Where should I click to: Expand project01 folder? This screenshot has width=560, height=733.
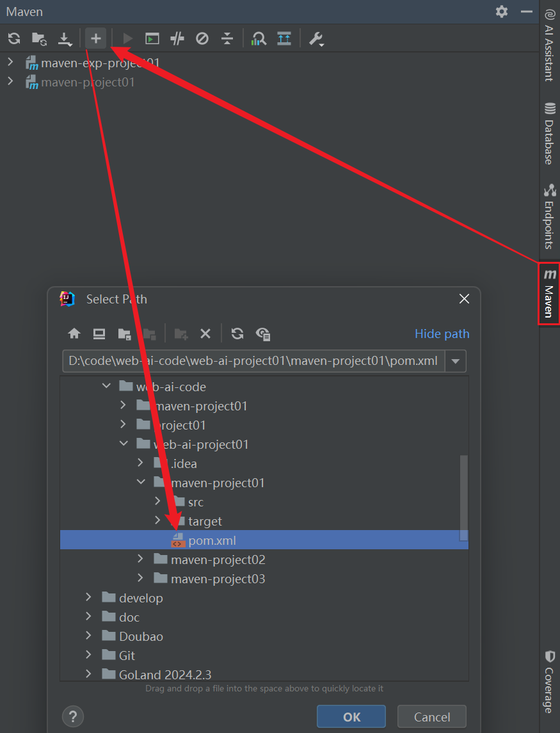pos(124,424)
